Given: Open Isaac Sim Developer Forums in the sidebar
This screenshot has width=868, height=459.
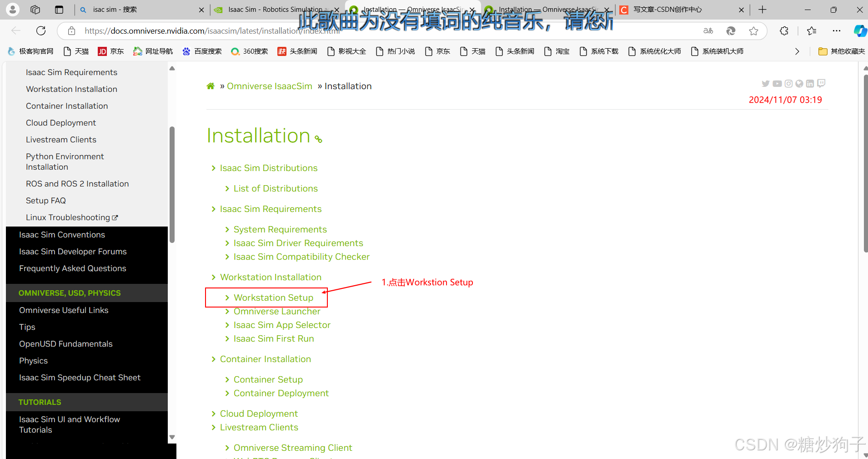Looking at the screenshot, I should (73, 252).
